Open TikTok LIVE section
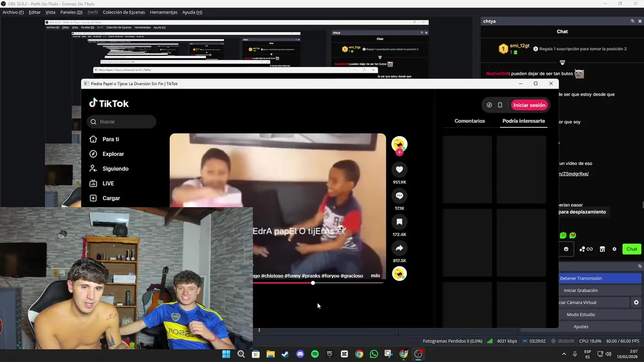 click(x=102, y=184)
